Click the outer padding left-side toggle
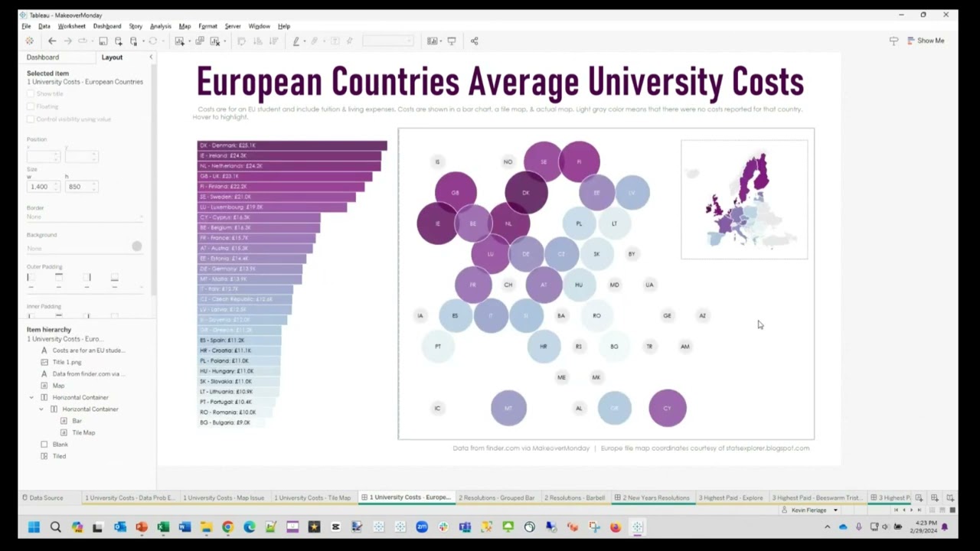Viewport: 980px width, 551px height. pos(31,278)
